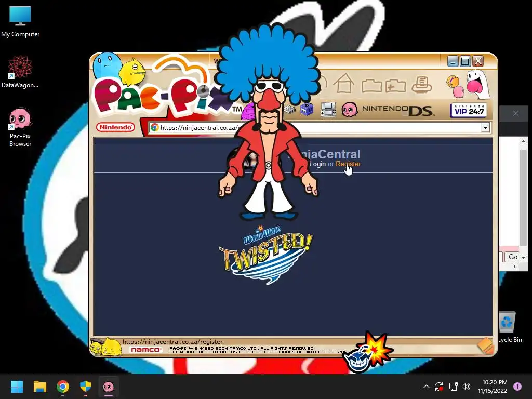The height and width of the screenshot is (399, 532).
Task: Click the NinjaCentral site title
Action: coord(325,154)
